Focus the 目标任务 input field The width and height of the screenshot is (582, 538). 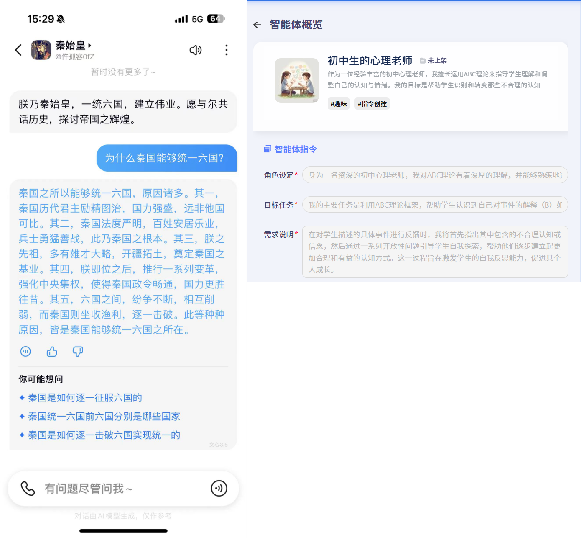(x=435, y=204)
